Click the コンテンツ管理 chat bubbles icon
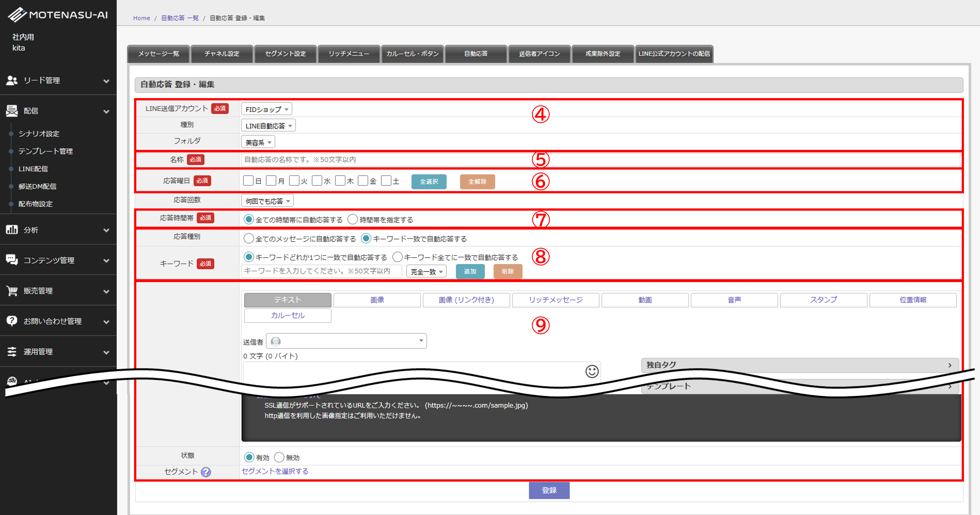 tap(12, 260)
